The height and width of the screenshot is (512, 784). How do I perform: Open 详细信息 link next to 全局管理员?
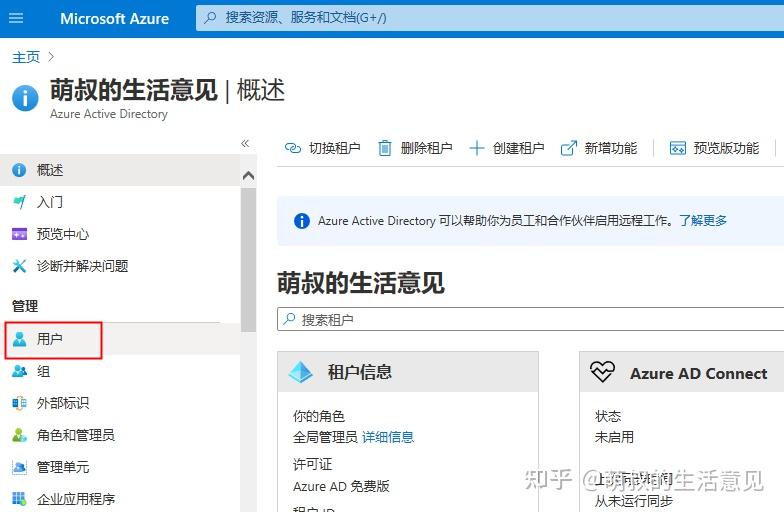click(388, 437)
